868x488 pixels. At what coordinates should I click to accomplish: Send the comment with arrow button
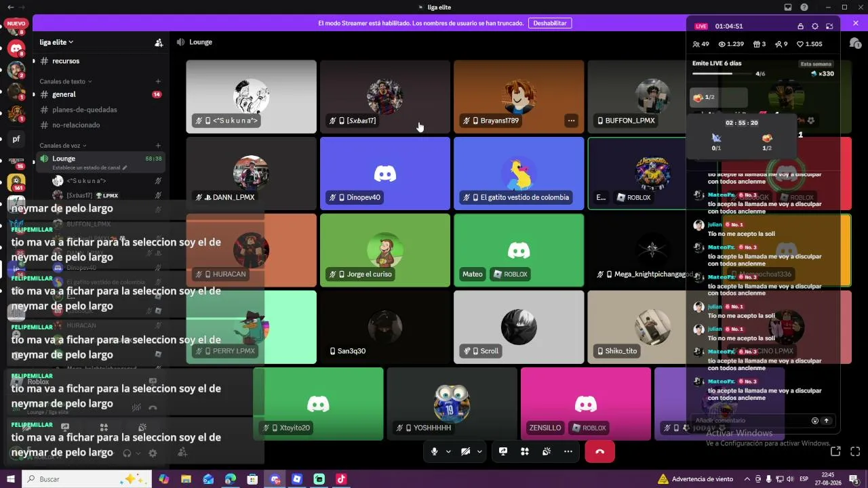[x=827, y=420]
